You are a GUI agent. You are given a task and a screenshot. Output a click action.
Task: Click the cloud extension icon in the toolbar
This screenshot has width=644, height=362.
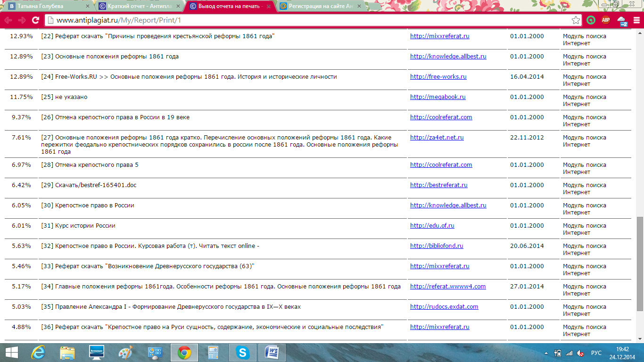point(622,20)
